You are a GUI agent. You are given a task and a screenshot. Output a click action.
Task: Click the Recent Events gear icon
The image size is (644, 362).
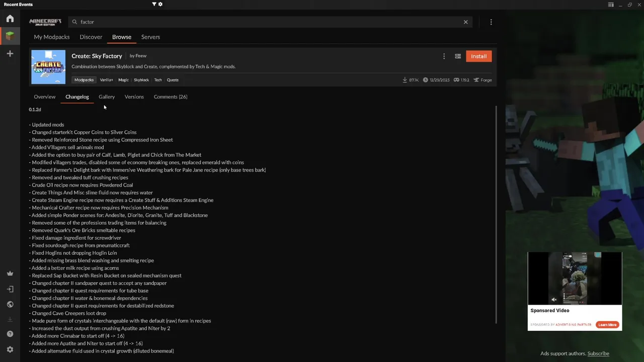[x=160, y=4]
